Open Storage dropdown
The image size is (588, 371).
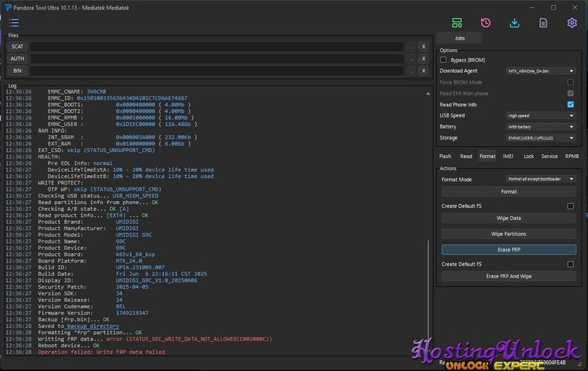point(541,138)
